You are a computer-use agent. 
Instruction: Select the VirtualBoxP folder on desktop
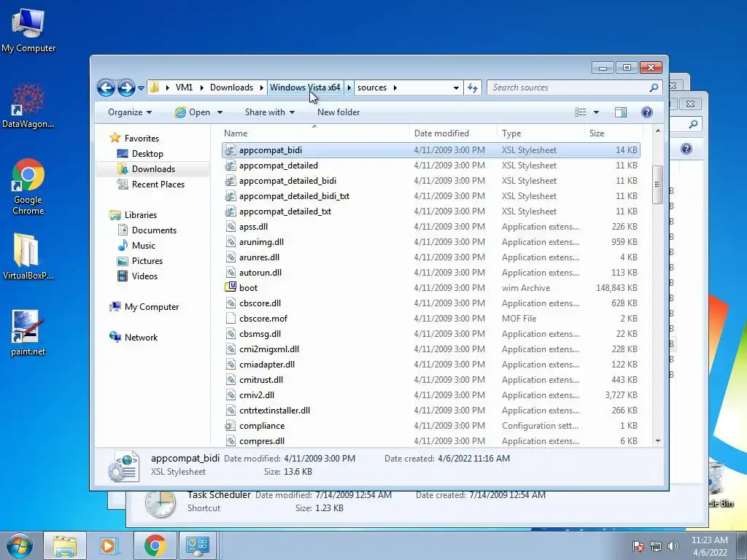[28, 256]
